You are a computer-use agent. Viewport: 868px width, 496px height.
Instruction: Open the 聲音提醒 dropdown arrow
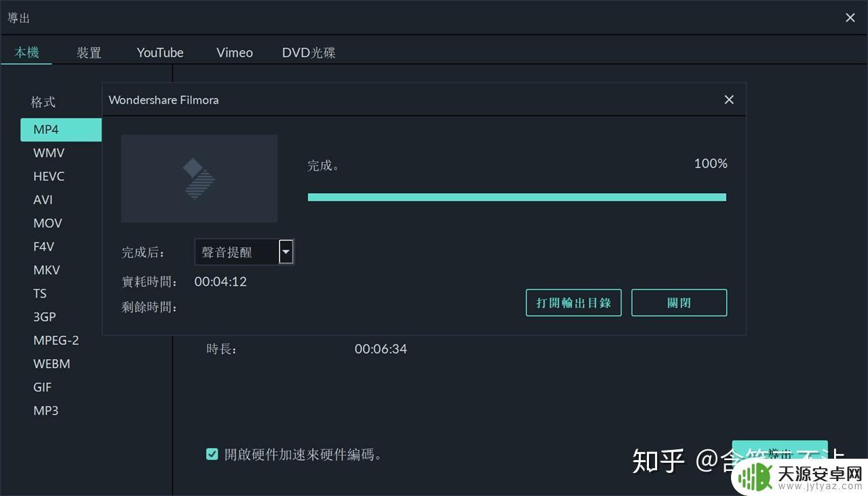[x=286, y=252]
